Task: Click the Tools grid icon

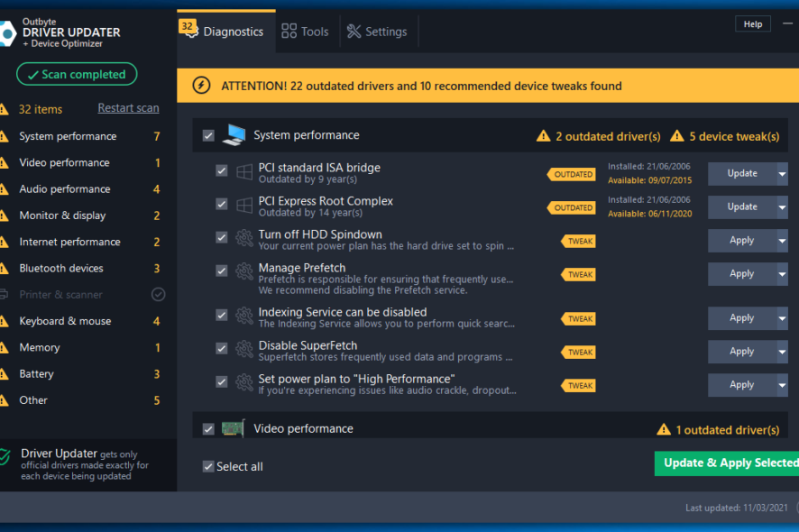Action: pyautogui.click(x=289, y=31)
